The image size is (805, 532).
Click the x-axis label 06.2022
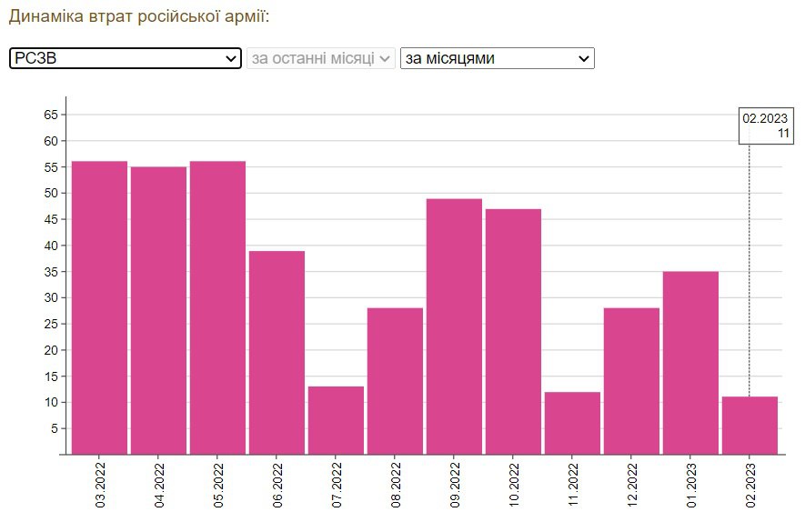tap(277, 486)
